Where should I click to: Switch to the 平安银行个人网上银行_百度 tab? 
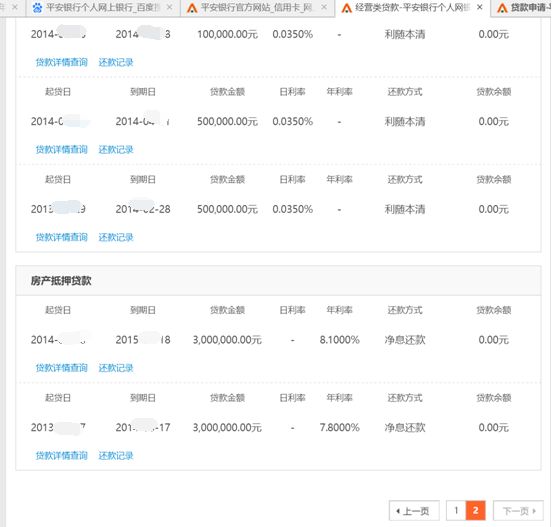click(102, 8)
